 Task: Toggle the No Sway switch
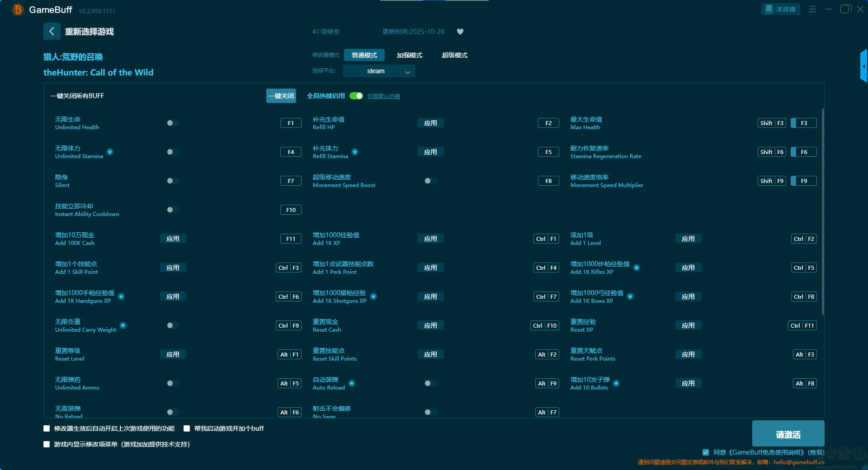[x=430, y=412]
